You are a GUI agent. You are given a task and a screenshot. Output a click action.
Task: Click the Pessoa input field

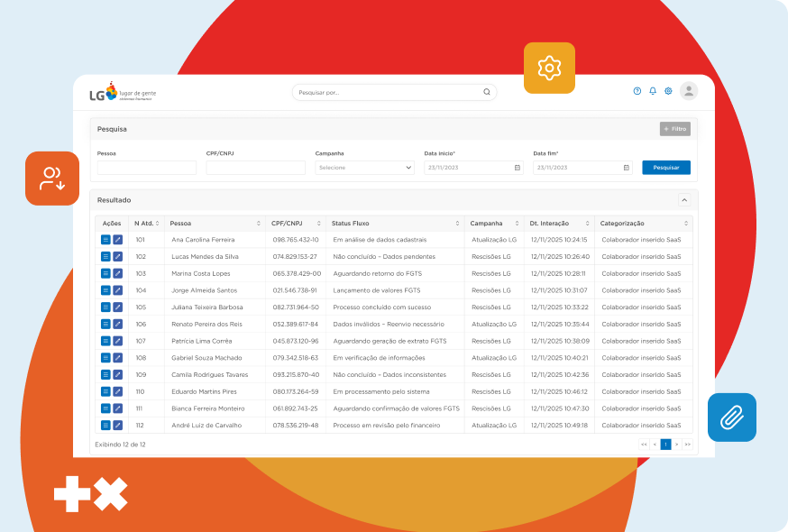147,168
